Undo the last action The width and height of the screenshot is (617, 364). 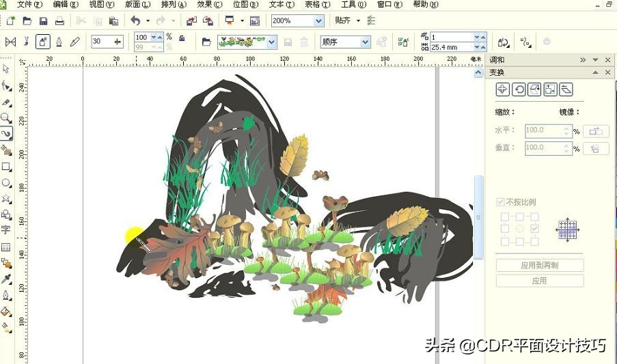point(136,20)
